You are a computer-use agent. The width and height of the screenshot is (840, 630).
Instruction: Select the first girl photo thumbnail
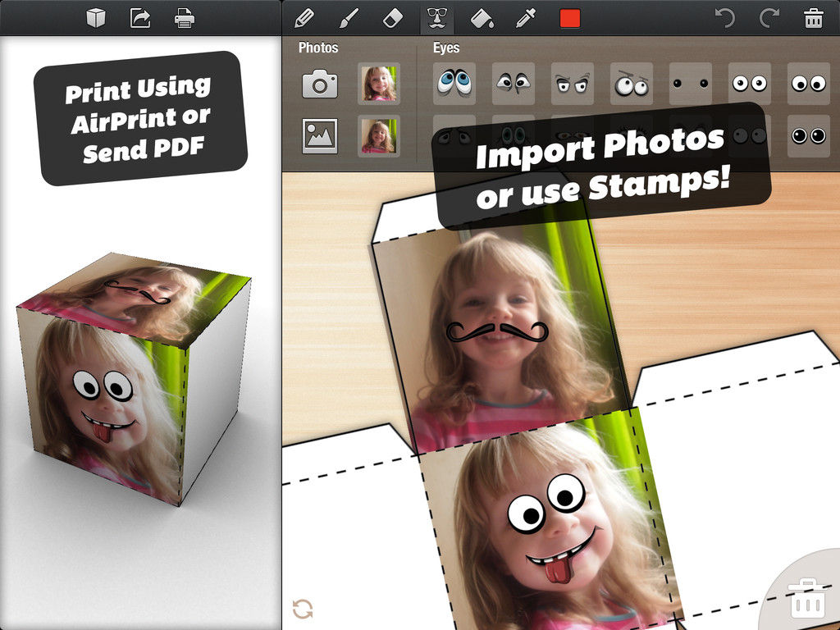[379, 84]
